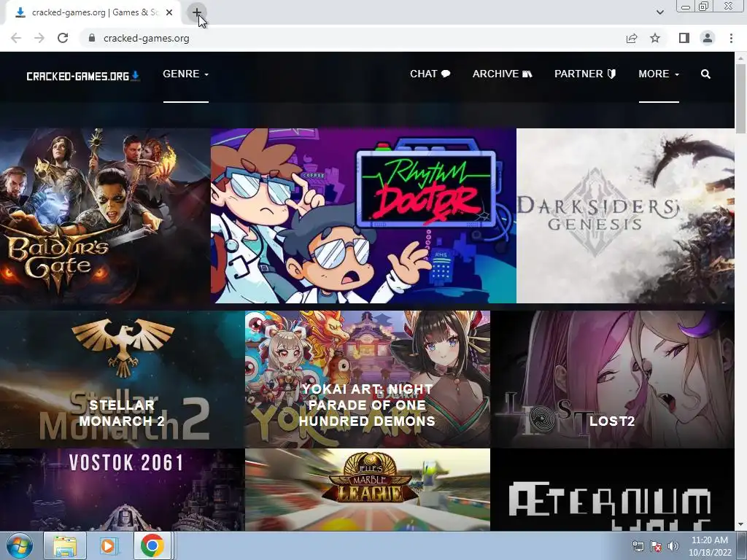
Task: Open Action Center flag icon
Action: [656, 546]
